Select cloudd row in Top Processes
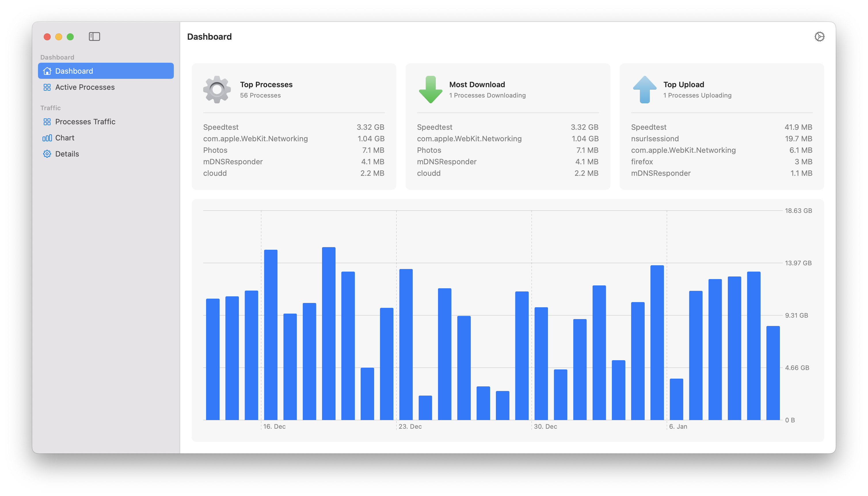868x496 pixels. pyautogui.click(x=294, y=173)
